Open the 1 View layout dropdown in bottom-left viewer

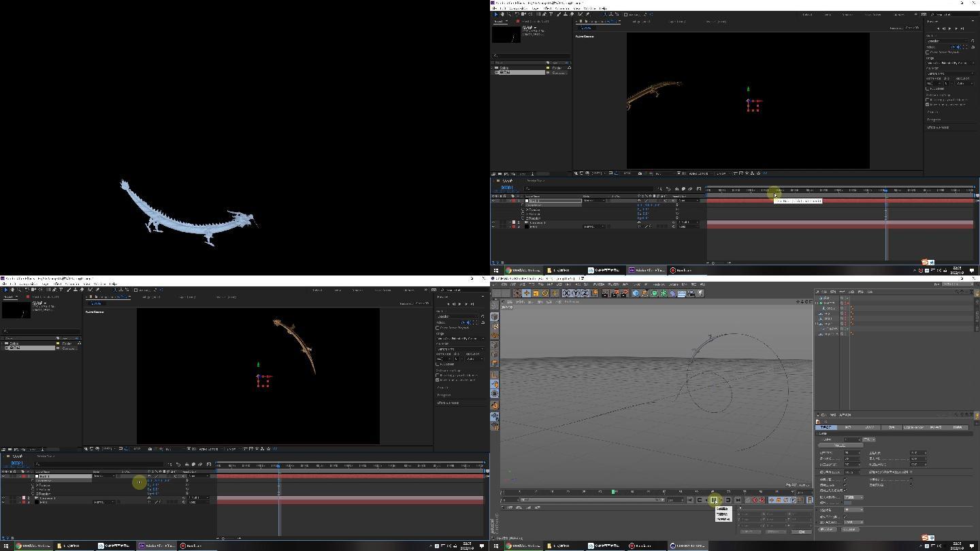tap(233, 448)
